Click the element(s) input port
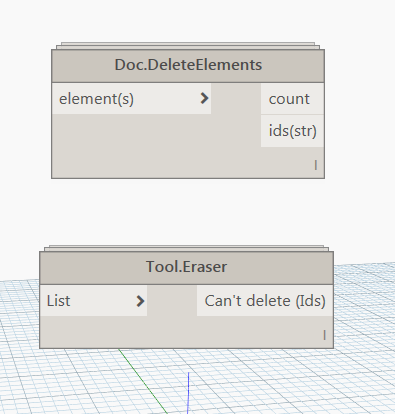Viewport: 395px width, 414px height. (132, 99)
